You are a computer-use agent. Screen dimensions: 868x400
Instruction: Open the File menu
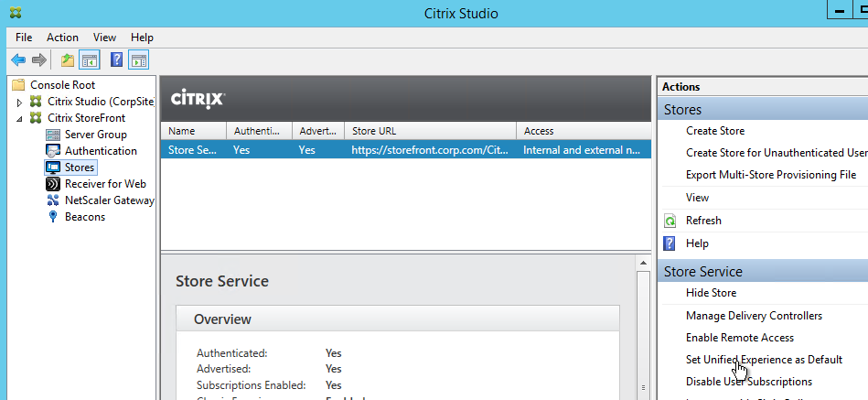(24, 38)
